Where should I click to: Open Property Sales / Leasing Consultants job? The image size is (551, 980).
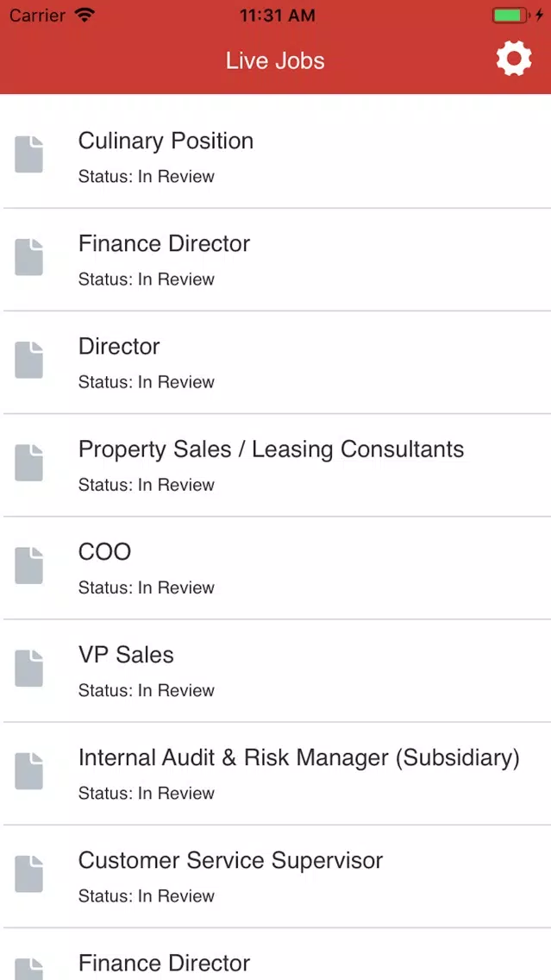(x=271, y=449)
